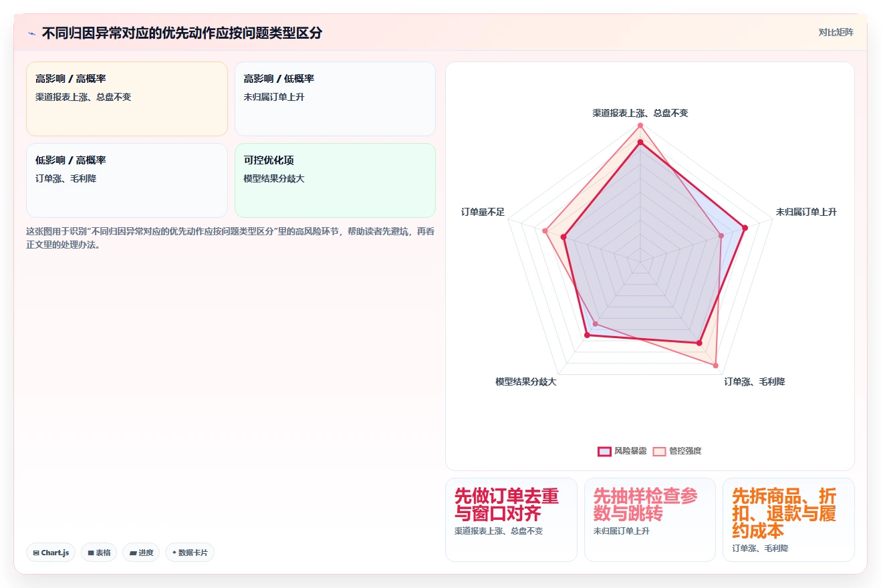This screenshot has height=588, width=881.
Task: Click radar axis label 订单涨、毛利降
Action: click(x=755, y=382)
